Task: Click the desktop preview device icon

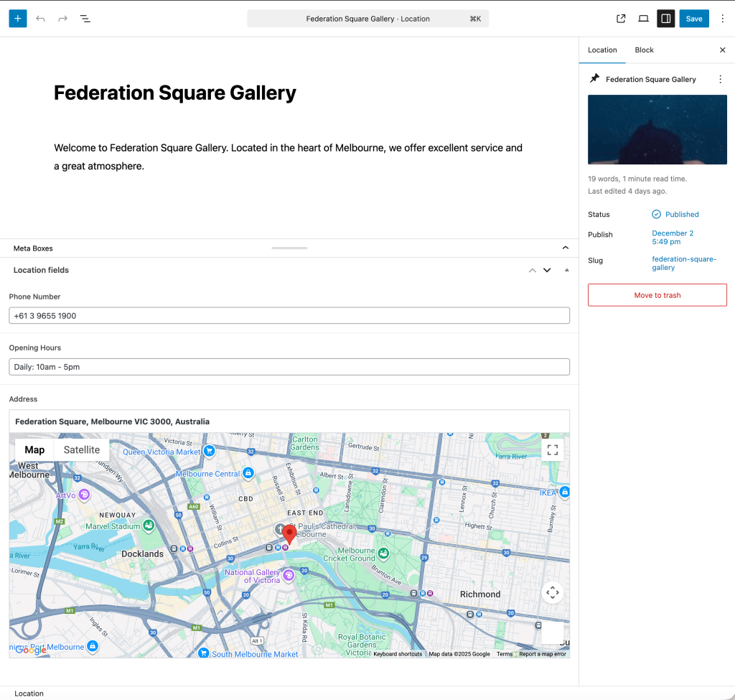Action: 643,19
